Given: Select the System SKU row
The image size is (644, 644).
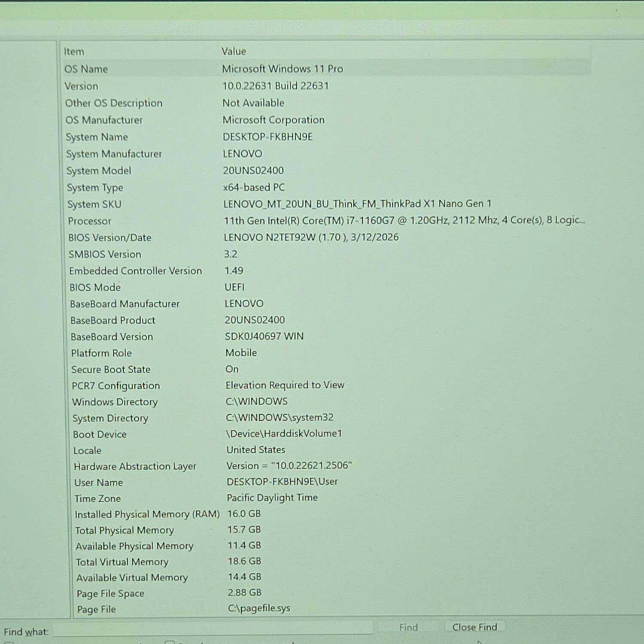Looking at the screenshot, I should 326,204.
